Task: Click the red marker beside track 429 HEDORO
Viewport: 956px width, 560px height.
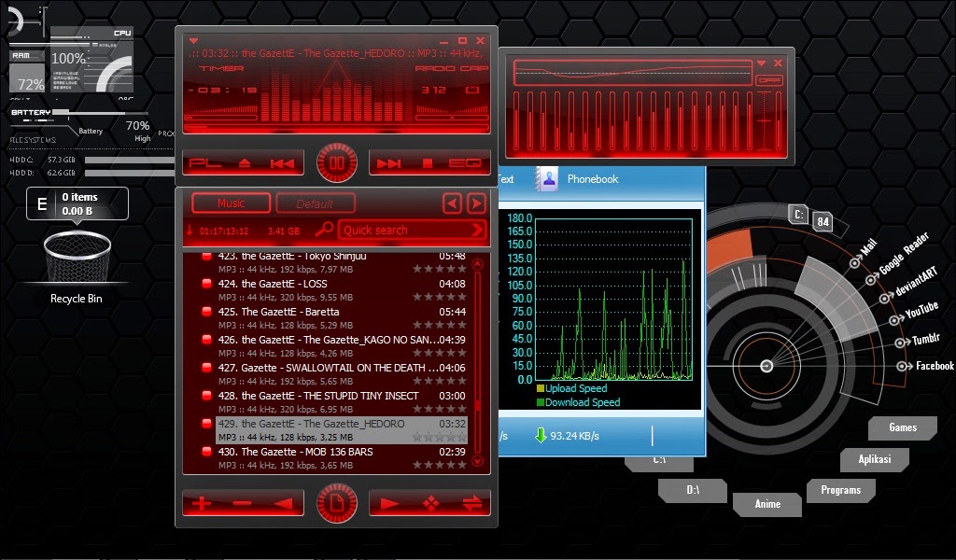Action: point(206,424)
